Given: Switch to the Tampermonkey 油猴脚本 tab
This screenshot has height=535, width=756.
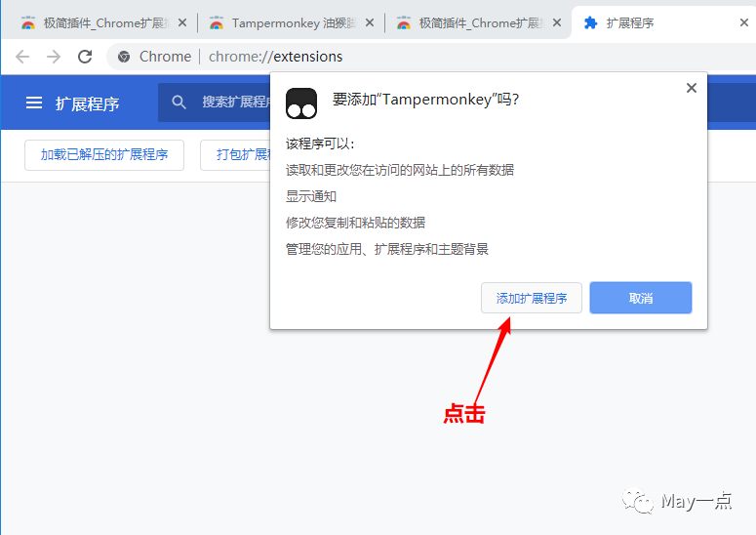Looking at the screenshot, I should (291, 22).
